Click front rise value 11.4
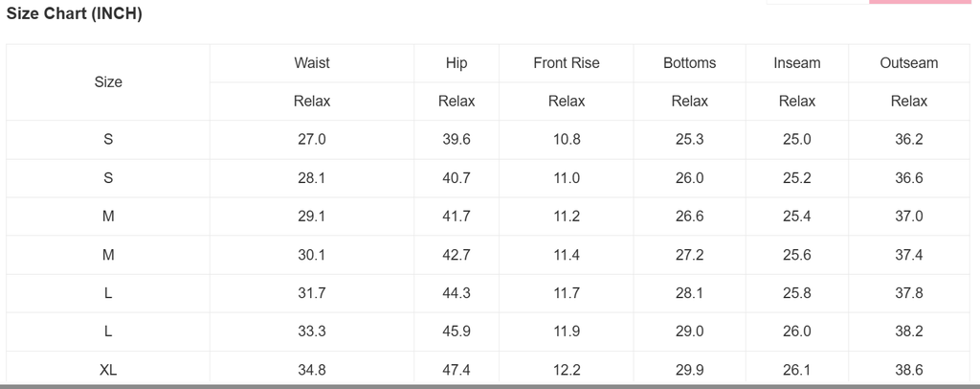This screenshot has height=389, width=980. point(567,255)
